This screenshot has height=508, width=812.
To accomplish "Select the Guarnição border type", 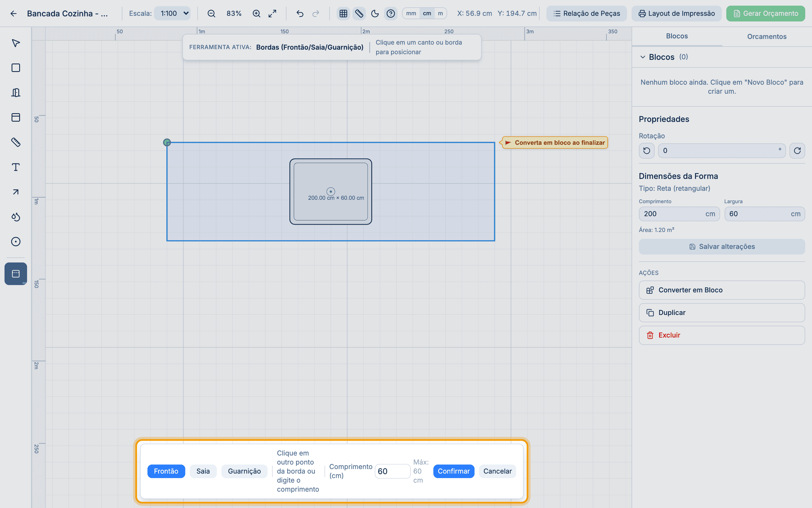I will point(244,471).
